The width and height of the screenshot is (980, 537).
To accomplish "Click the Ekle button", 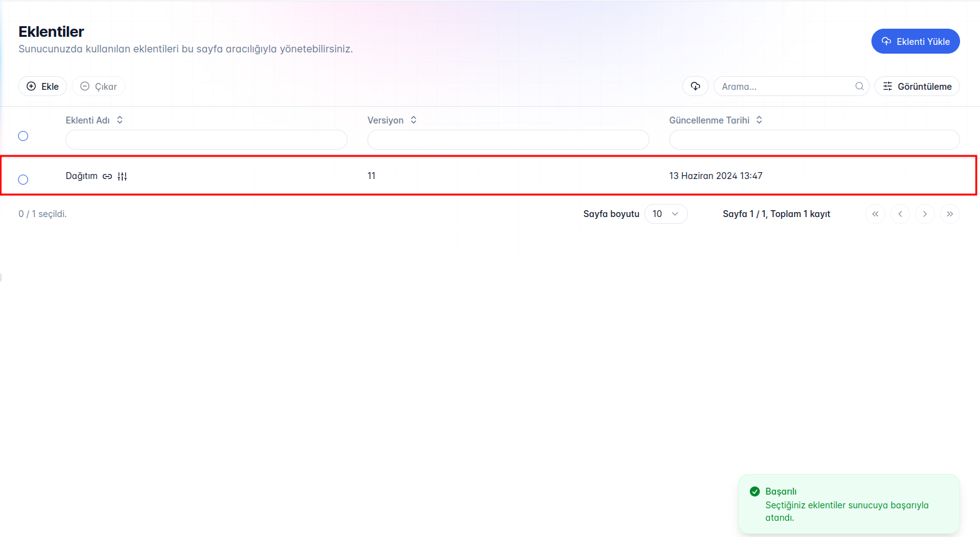I will 42,86.
